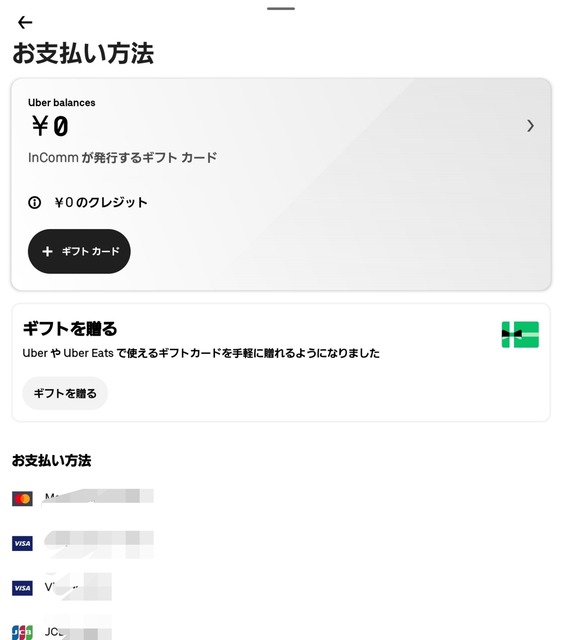Click the ギフトを贈る card heading
562x640 pixels.
[x=70, y=328]
